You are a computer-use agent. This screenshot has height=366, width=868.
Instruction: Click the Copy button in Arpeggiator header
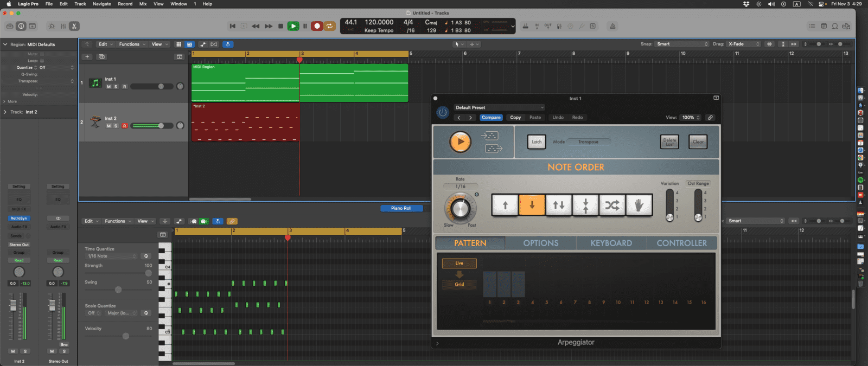pyautogui.click(x=515, y=118)
